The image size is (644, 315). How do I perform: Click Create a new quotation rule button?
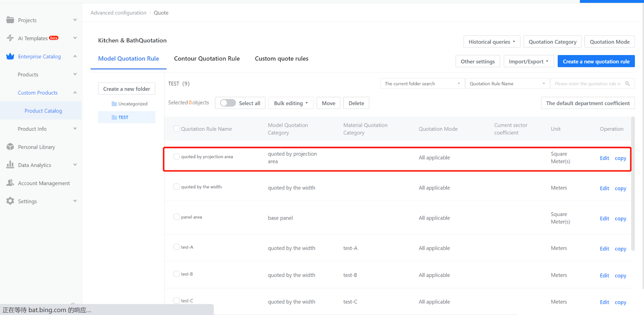click(x=596, y=62)
